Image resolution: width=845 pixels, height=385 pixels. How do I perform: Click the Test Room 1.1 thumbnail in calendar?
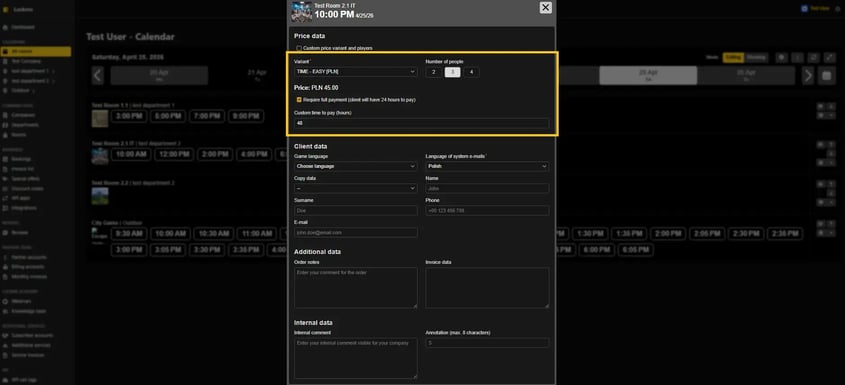pos(100,118)
